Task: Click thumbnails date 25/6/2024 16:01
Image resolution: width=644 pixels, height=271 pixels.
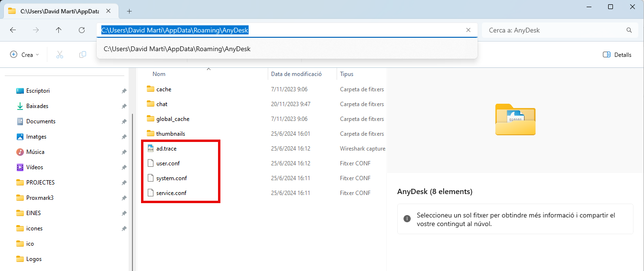Action: [291, 134]
